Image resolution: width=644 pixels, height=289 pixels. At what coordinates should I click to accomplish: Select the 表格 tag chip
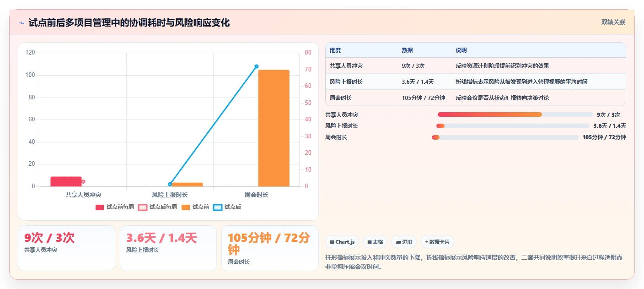[x=375, y=242]
